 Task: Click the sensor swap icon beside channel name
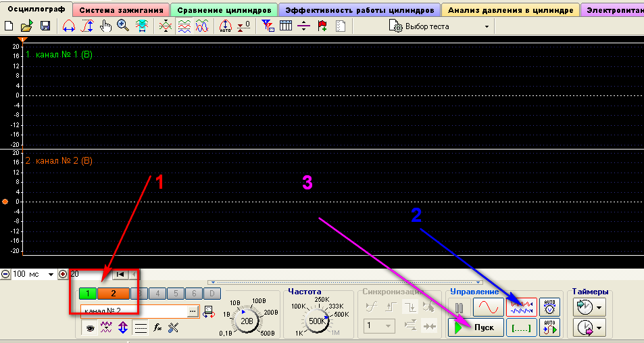209,311
